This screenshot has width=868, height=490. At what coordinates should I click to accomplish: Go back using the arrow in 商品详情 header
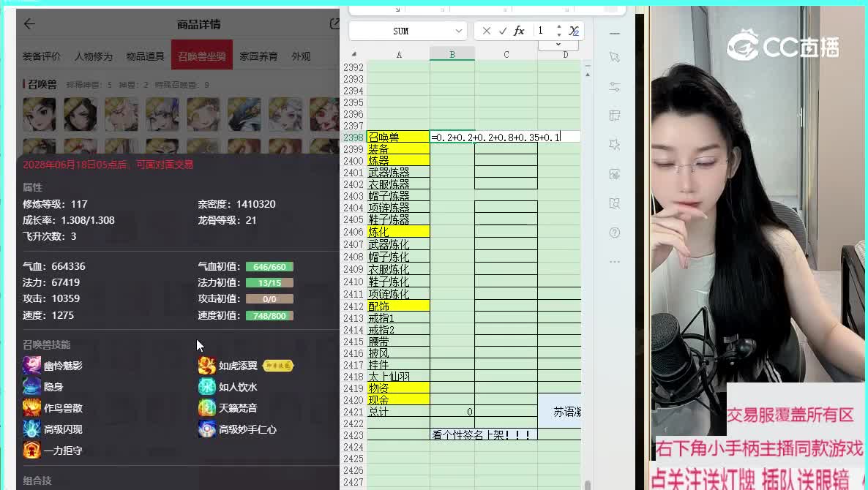click(x=29, y=24)
